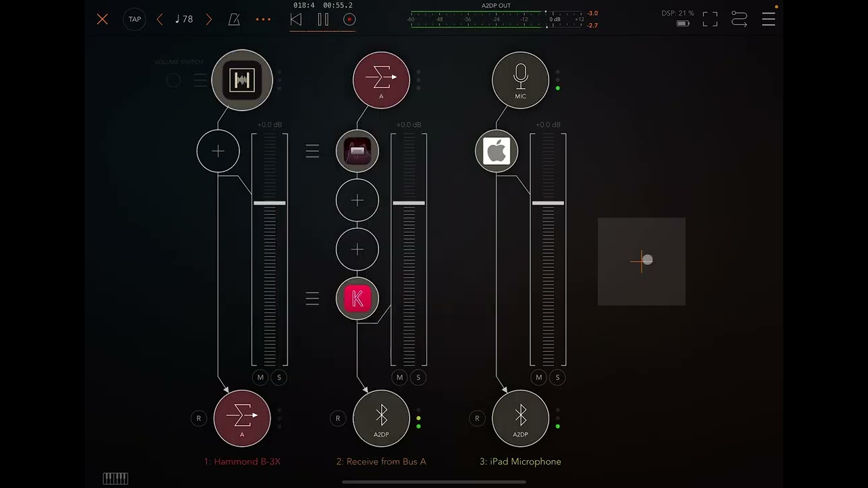The width and height of the screenshot is (868, 488).
Task: Add plugin in channel 2 lower empty slot
Action: (x=357, y=249)
